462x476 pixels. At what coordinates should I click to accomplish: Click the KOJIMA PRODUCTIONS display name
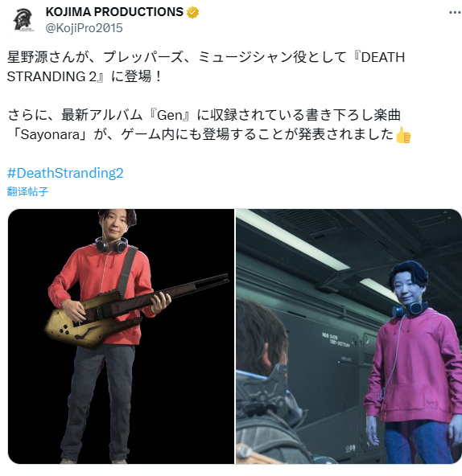click(x=114, y=12)
